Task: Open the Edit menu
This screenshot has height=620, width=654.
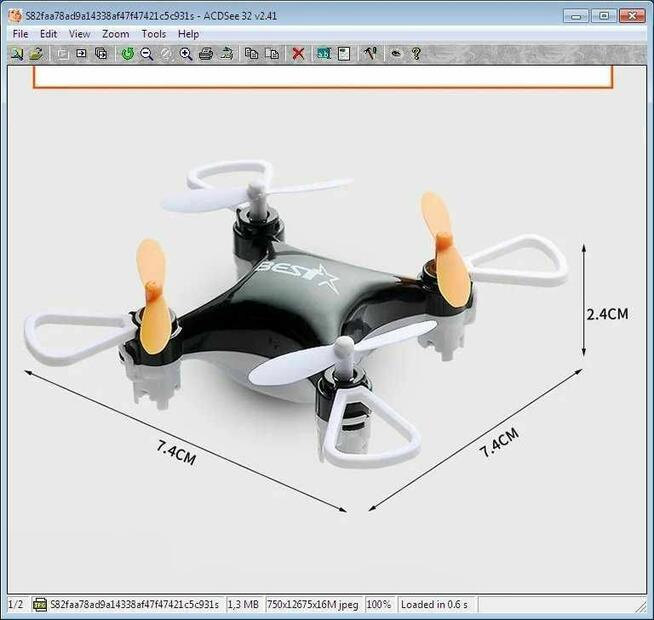Action: pyautogui.click(x=48, y=34)
